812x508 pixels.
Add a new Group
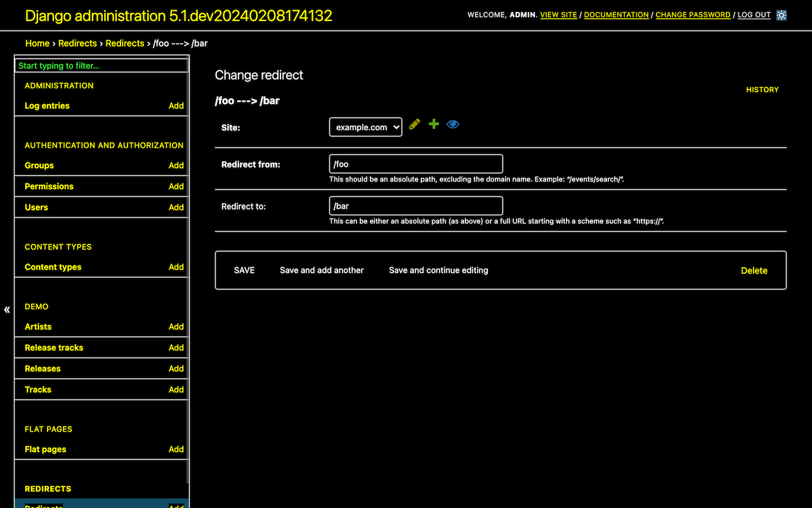pos(176,165)
